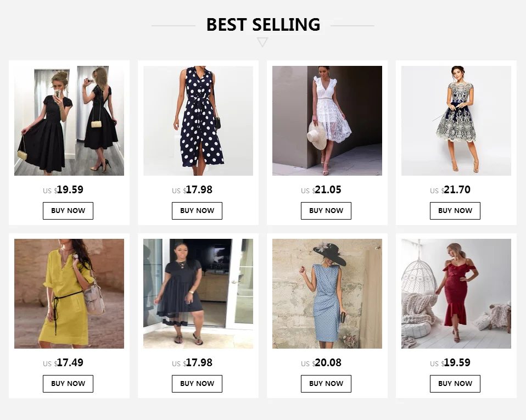Image resolution: width=526 pixels, height=420 pixels.
Task: Buy the first black dress priced $19.59
Action: (68, 211)
